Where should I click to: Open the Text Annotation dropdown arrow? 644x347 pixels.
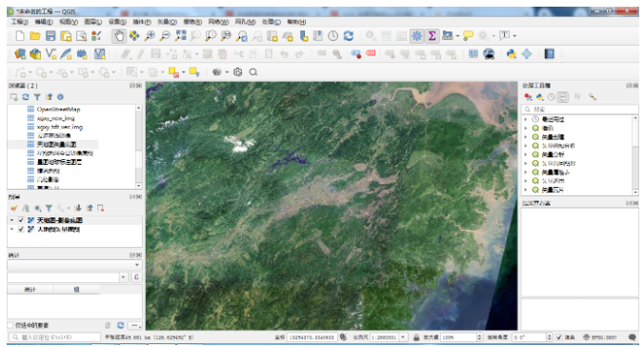[x=514, y=36]
